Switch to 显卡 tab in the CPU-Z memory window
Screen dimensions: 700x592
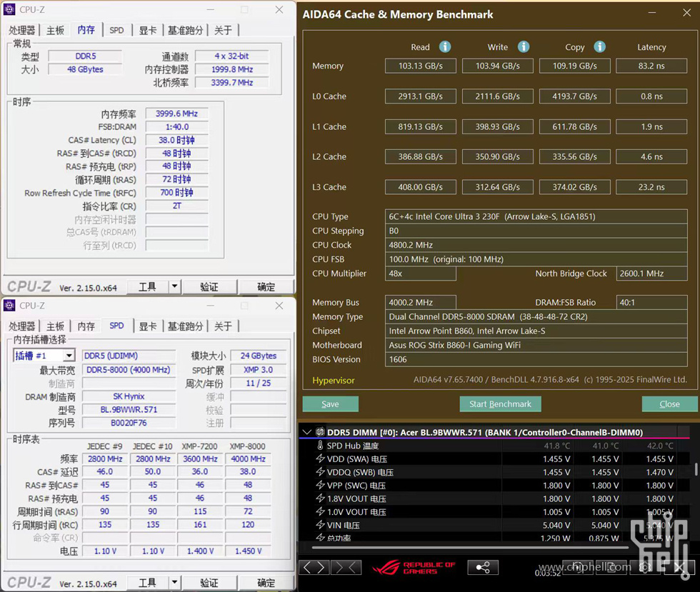pyautogui.click(x=148, y=31)
